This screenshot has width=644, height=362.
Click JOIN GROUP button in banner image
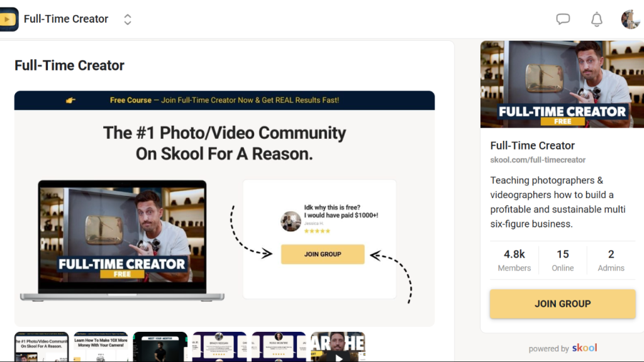[x=323, y=254]
